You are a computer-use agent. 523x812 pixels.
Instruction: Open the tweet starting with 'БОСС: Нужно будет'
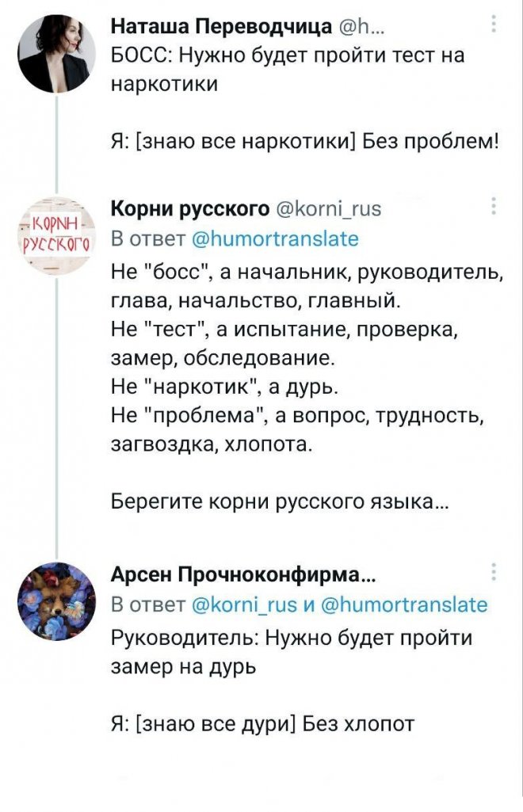pos(286,69)
